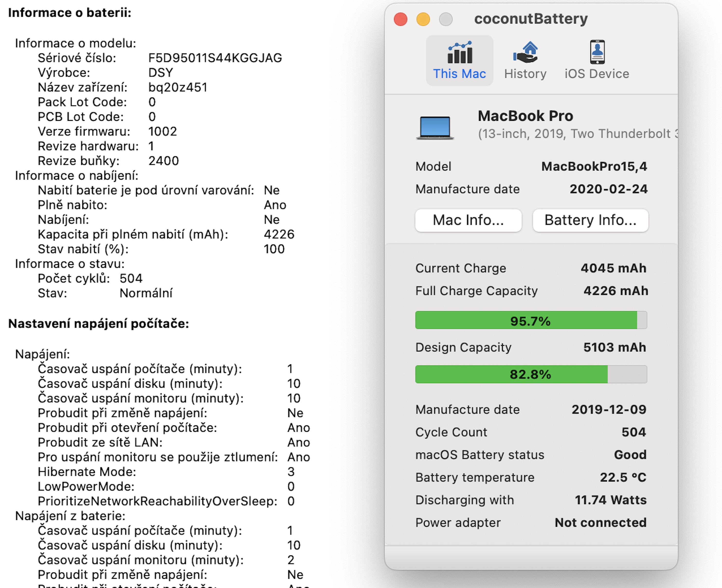
Task: Close the coconutBattery window
Action: pos(400,19)
